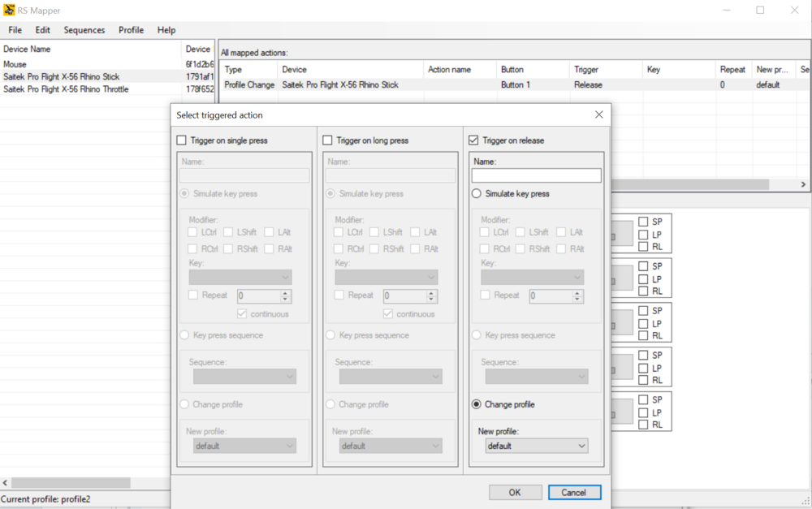
Task: Click Current profile: profile2 status text
Action: 45,499
